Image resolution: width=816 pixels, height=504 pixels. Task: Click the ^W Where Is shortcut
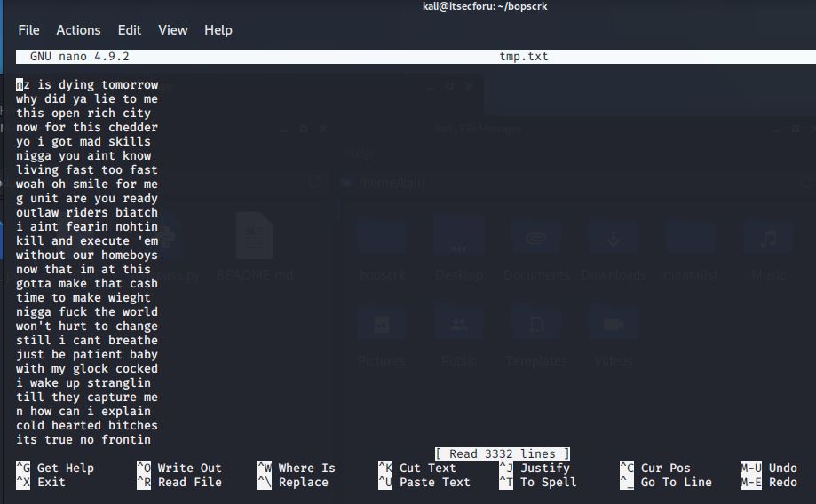pyautogui.click(x=297, y=469)
